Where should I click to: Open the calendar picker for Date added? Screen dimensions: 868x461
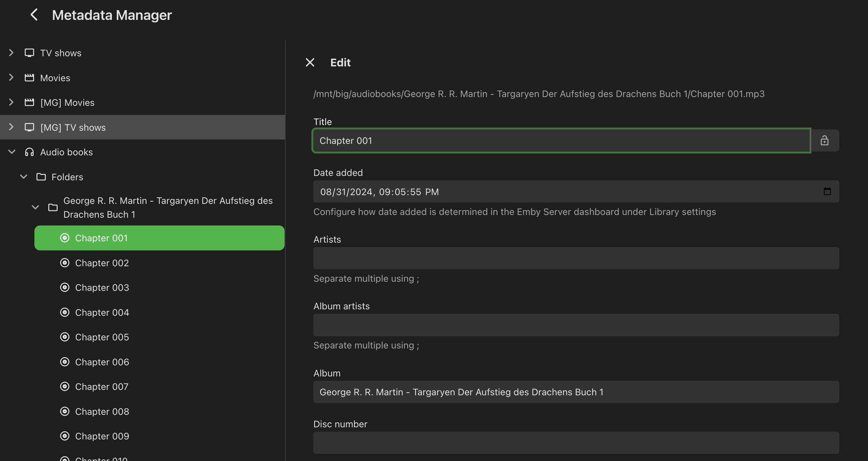(827, 191)
